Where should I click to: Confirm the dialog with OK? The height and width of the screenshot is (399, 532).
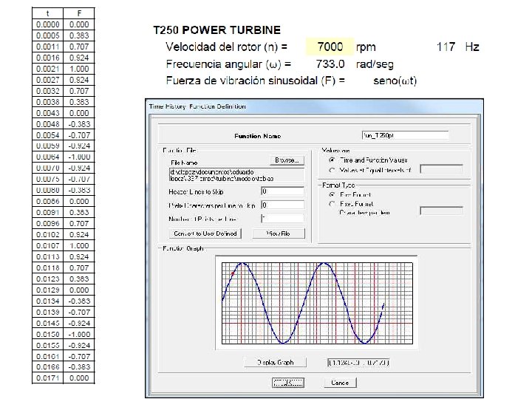pos(288,383)
